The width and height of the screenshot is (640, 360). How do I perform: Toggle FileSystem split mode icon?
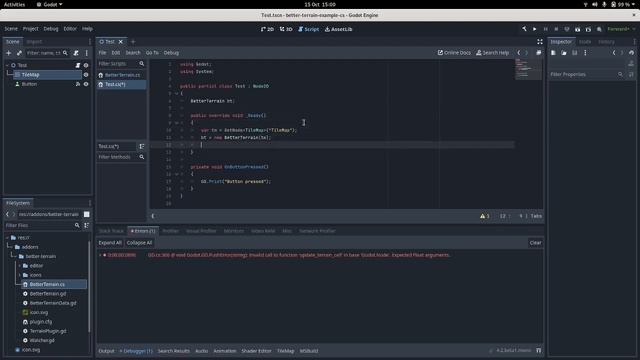click(87, 214)
